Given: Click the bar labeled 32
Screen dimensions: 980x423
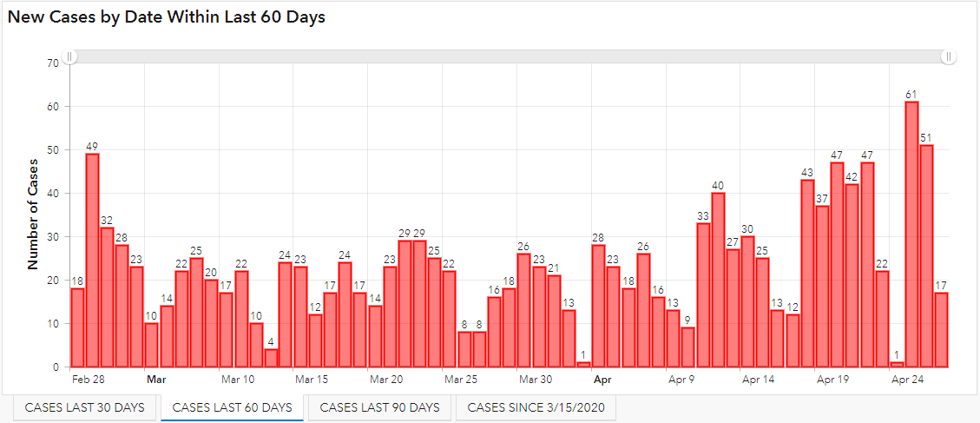Looking at the screenshot, I should click(107, 297).
